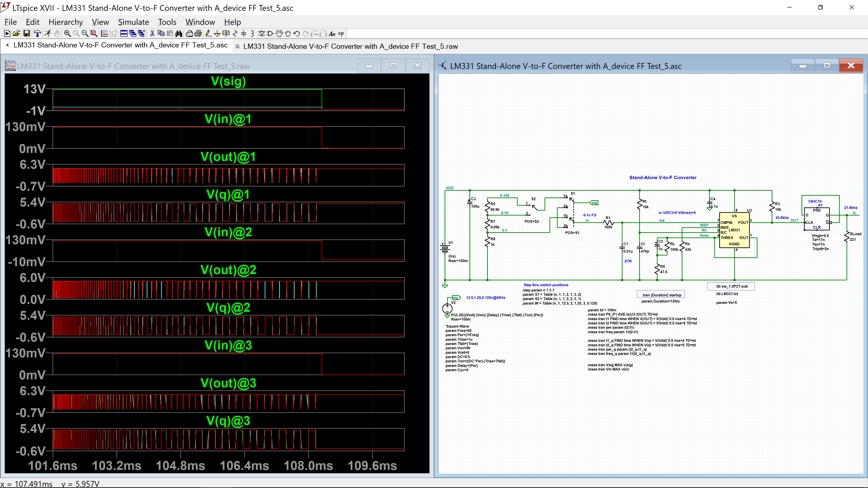Select the Component gate tool

[270, 33]
